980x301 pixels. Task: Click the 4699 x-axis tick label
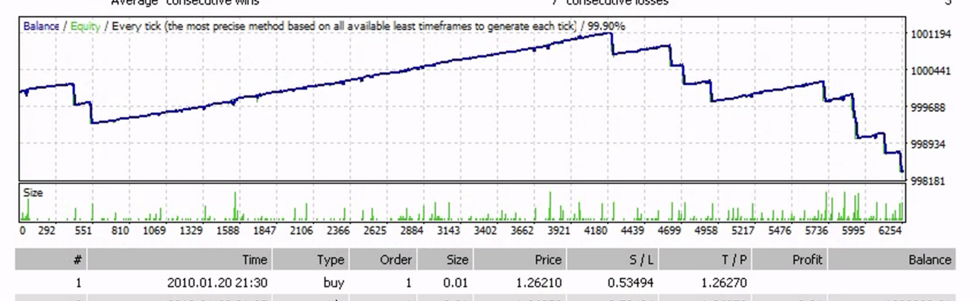coord(669,230)
